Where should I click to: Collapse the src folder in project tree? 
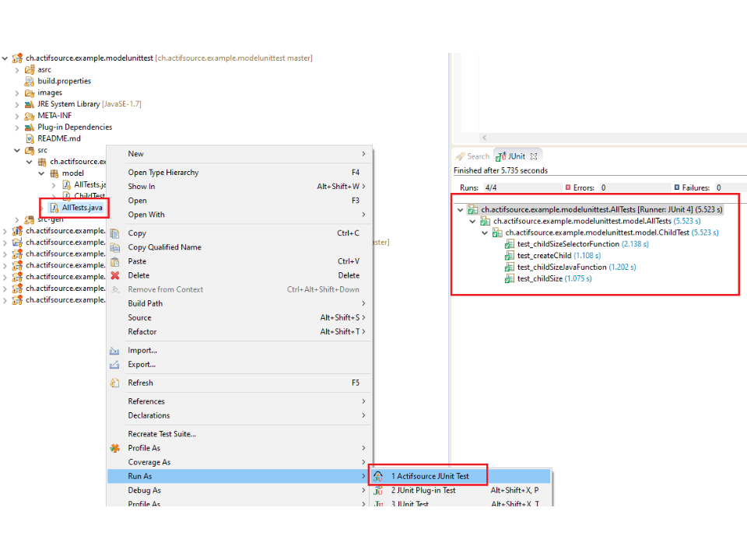click(x=18, y=150)
